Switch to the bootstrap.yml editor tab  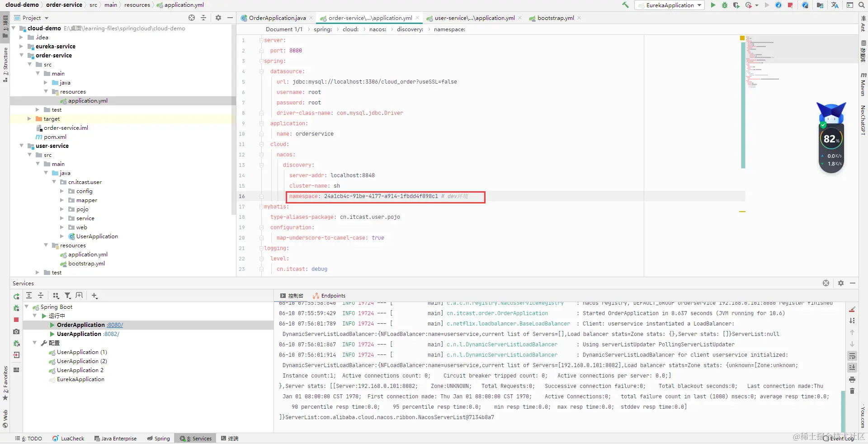pos(555,18)
